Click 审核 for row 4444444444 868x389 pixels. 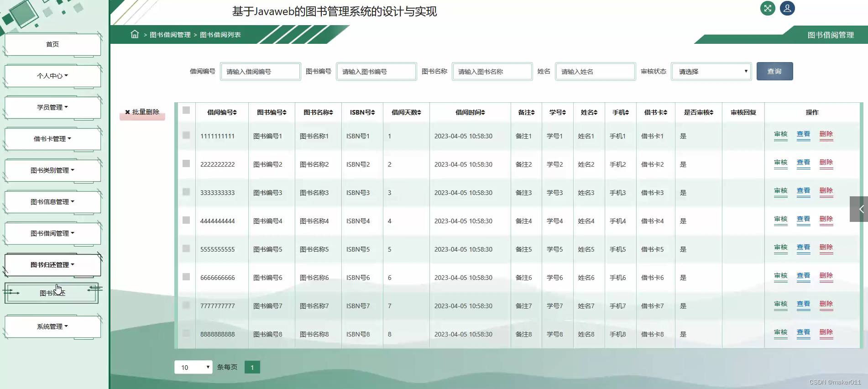coord(781,219)
